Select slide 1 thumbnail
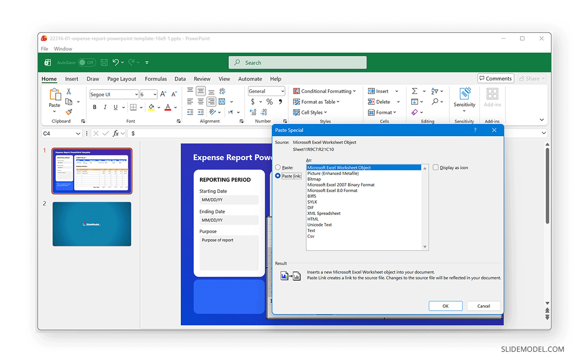The width and height of the screenshot is (588, 364). [92, 171]
